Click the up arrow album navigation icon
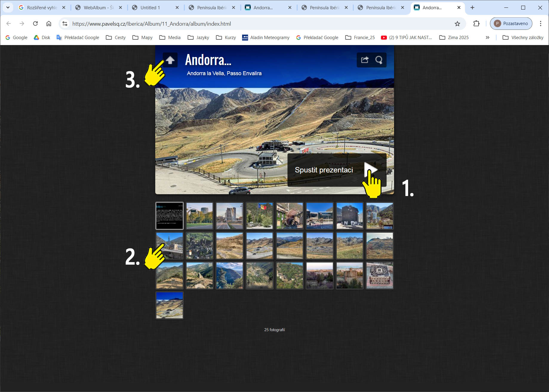This screenshot has height=392, width=549. (170, 60)
